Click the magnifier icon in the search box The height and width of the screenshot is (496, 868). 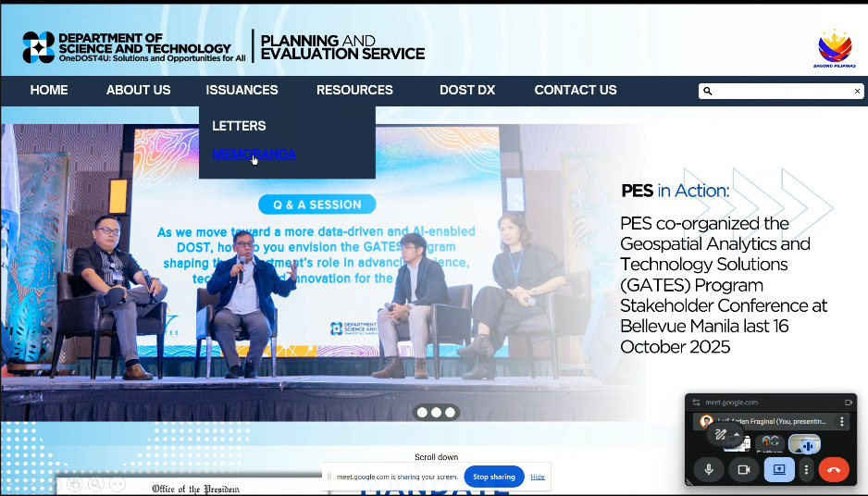[x=708, y=91]
